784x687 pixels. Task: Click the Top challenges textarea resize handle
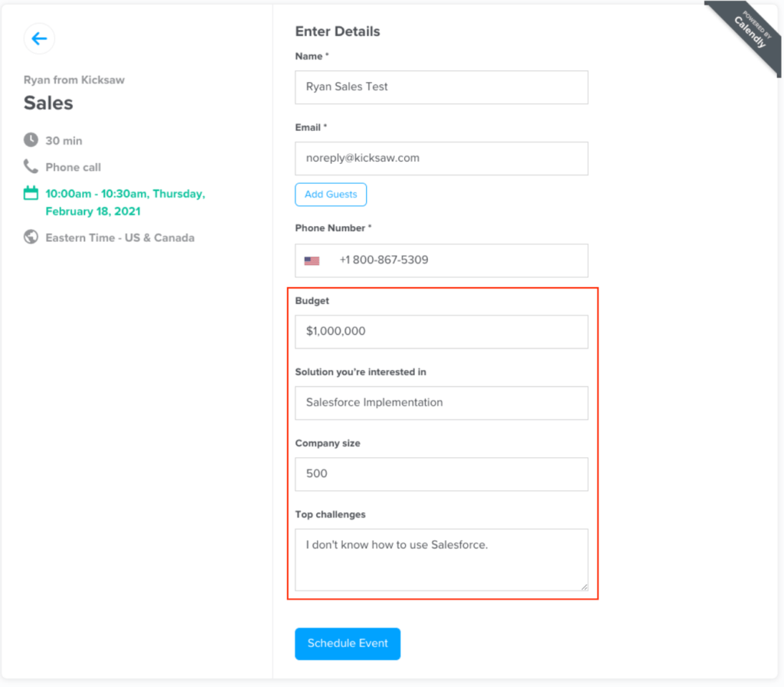(x=584, y=587)
